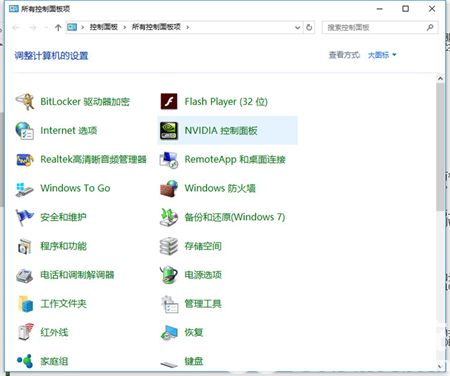Screen dimensions: 450x376
Task: Open the 家庭组 text label
Action: [x=54, y=361]
